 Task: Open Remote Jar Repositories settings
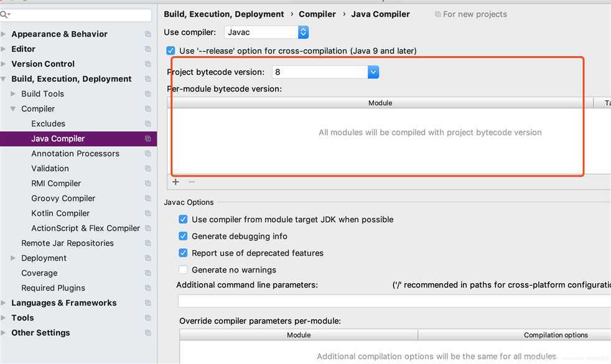pyautogui.click(x=67, y=243)
